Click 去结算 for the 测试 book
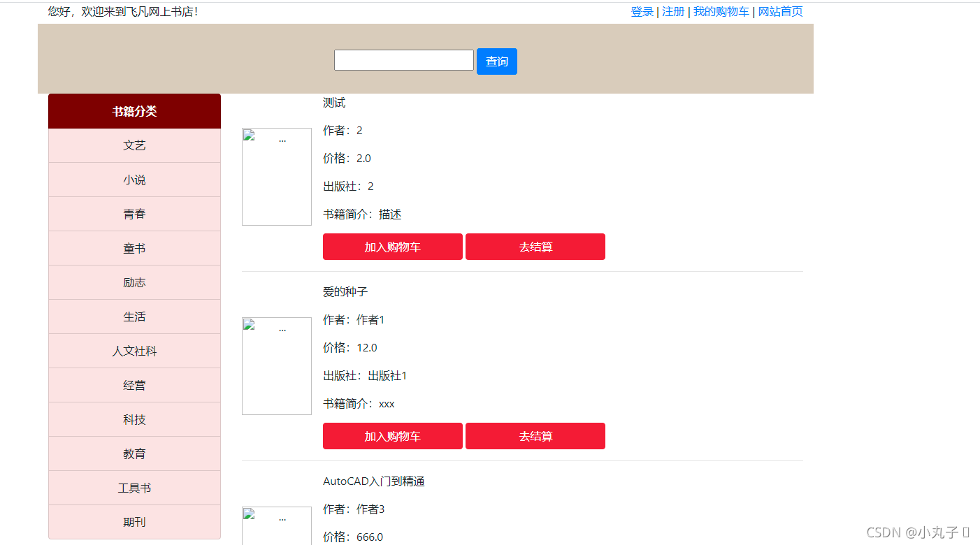Viewport: 980px width, 545px height. tap(535, 247)
